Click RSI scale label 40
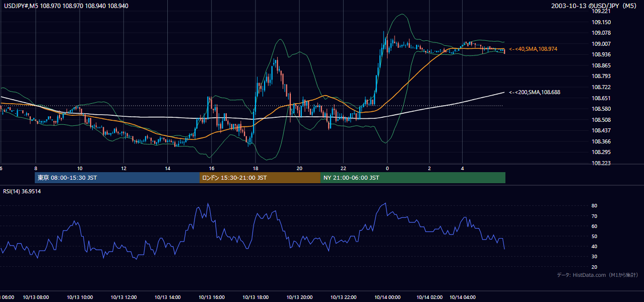The height and width of the screenshot is (302, 644). point(595,246)
